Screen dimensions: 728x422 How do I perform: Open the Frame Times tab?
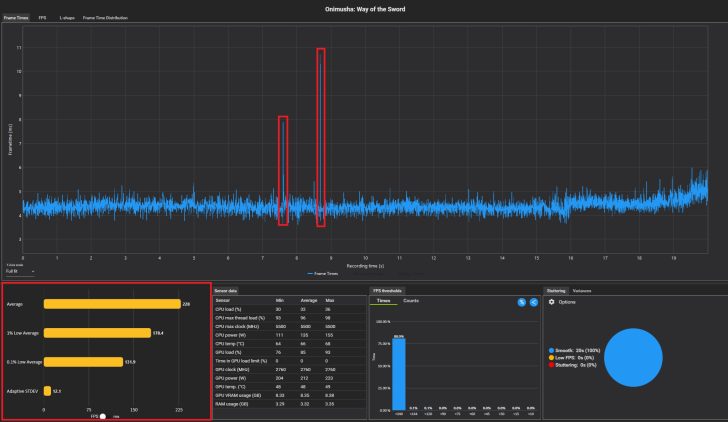16,18
